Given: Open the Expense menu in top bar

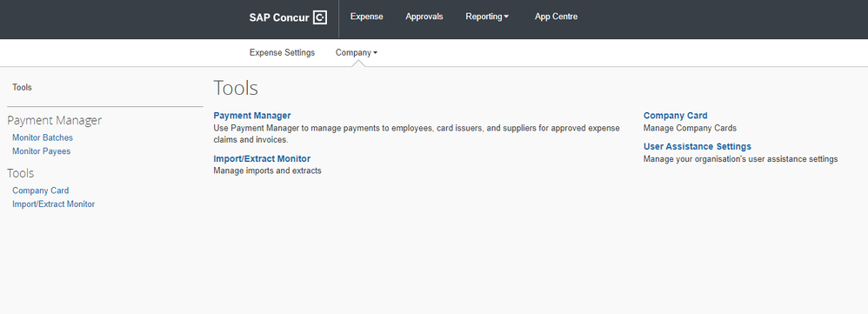Looking at the screenshot, I should [x=366, y=17].
